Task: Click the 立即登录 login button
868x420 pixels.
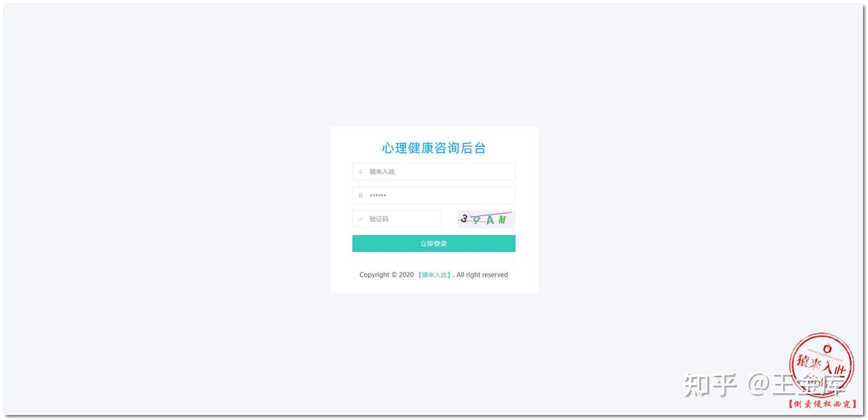Action: click(433, 243)
